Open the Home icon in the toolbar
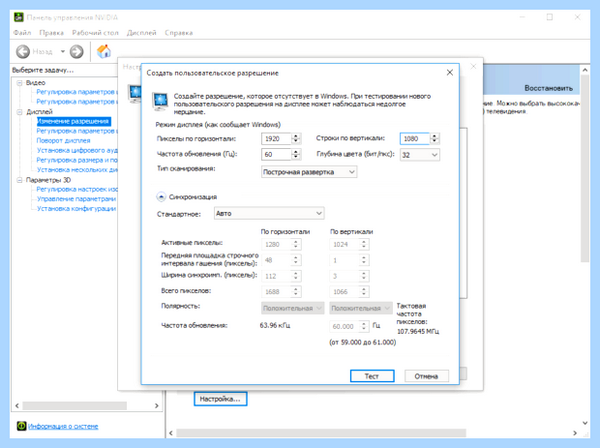 (104, 51)
